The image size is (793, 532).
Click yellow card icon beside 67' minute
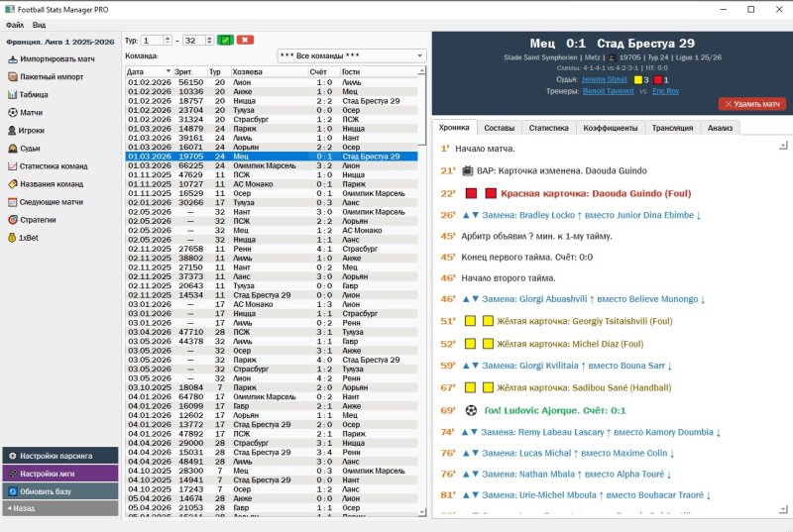(x=470, y=387)
